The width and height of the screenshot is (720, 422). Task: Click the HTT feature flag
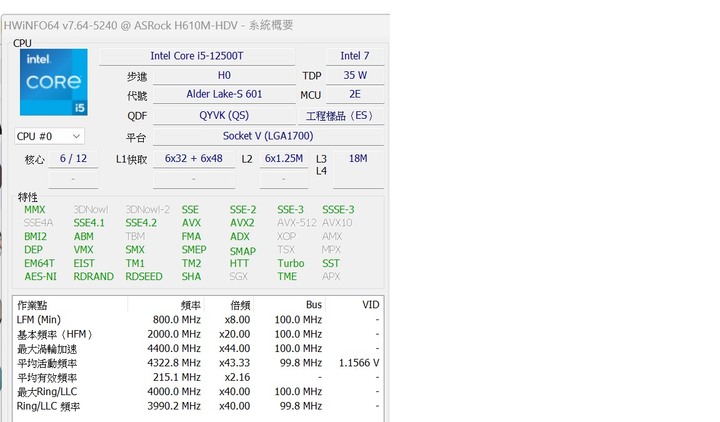pyautogui.click(x=239, y=264)
